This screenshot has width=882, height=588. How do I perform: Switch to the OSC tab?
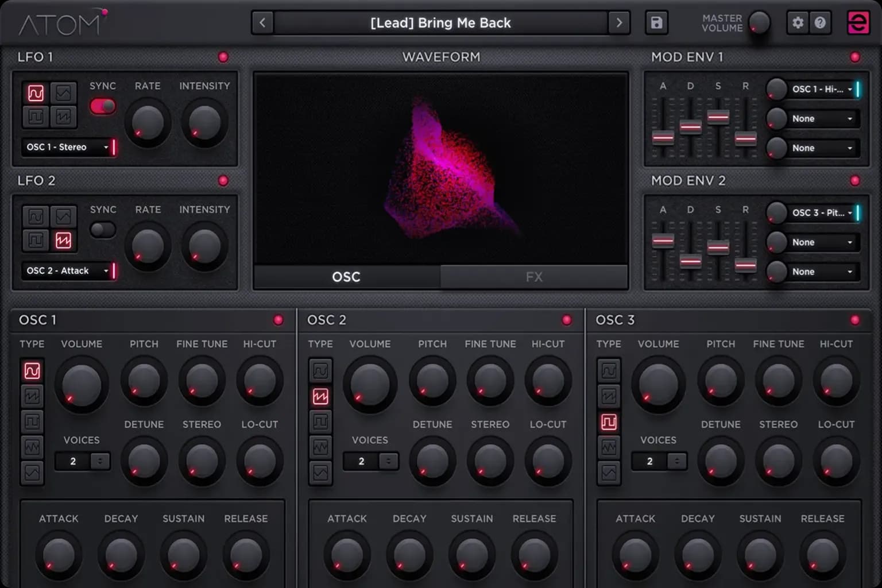coord(346,277)
